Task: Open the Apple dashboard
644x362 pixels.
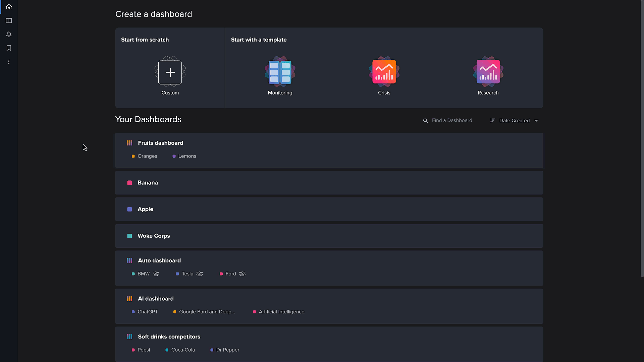Action: (x=329, y=209)
